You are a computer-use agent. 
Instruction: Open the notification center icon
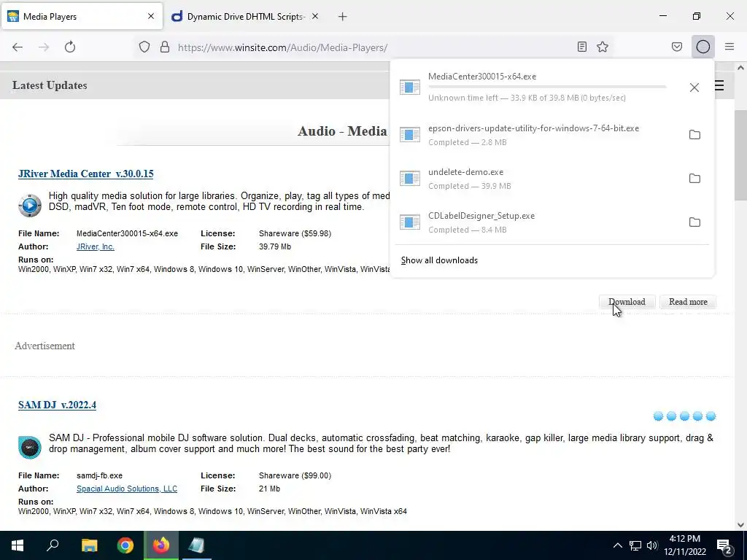(x=724, y=546)
